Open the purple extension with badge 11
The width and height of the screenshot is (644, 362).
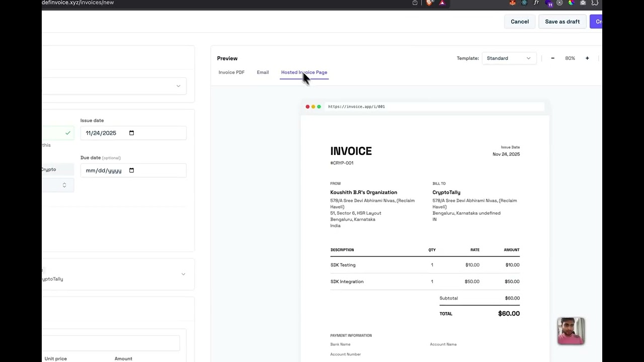548,3
